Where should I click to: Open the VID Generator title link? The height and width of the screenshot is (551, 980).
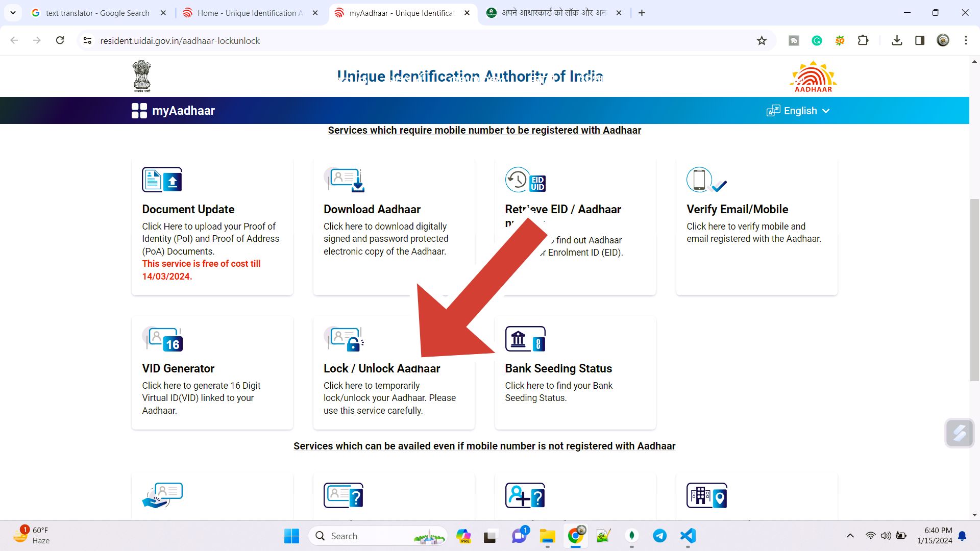[x=178, y=368]
